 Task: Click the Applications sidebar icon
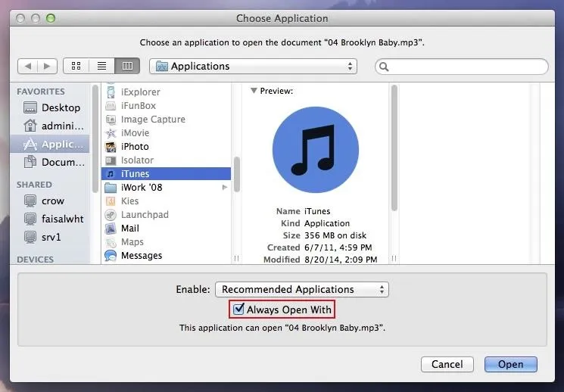[x=30, y=144]
